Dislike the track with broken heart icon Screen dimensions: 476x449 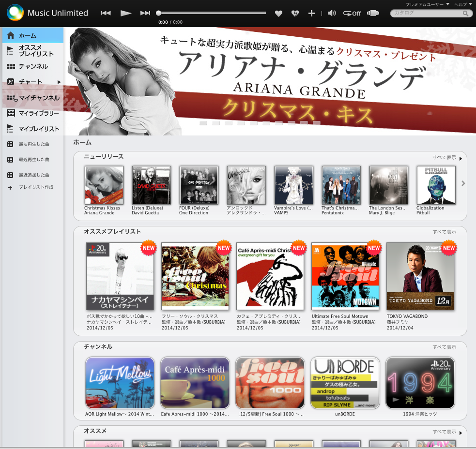(x=295, y=14)
